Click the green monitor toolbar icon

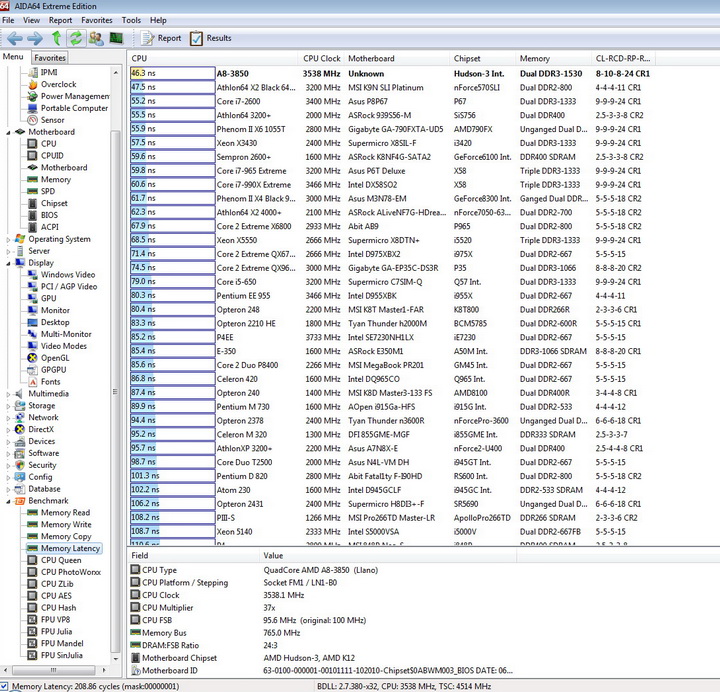pos(116,38)
